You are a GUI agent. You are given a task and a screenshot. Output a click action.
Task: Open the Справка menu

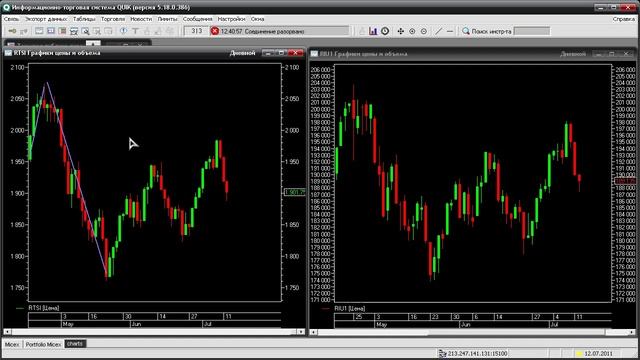click(x=624, y=19)
